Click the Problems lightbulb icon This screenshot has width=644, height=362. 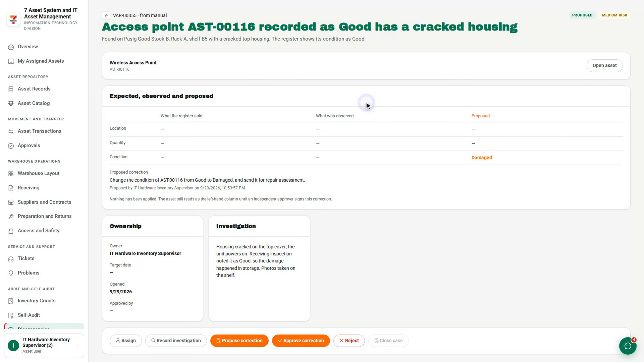point(11,273)
